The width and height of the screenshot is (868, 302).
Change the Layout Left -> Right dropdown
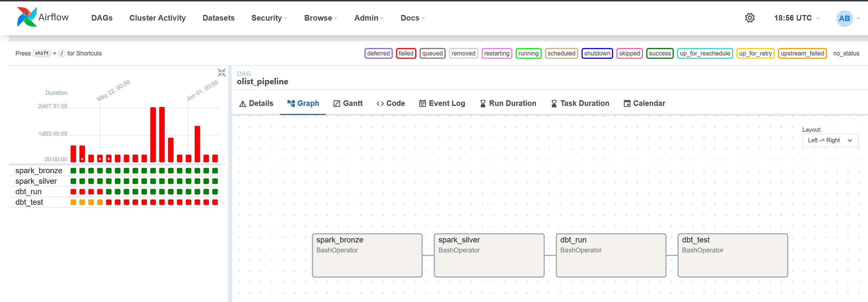[830, 140]
